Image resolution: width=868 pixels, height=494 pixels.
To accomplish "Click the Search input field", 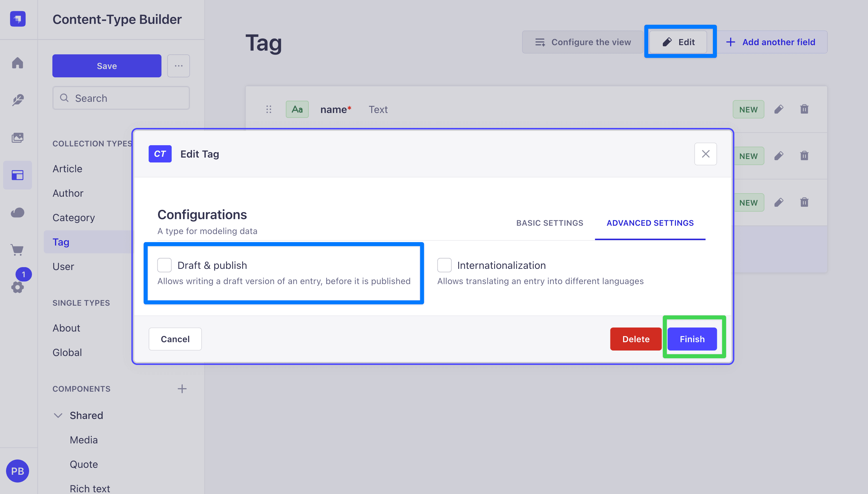I will pyautogui.click(x=121, y=98).
